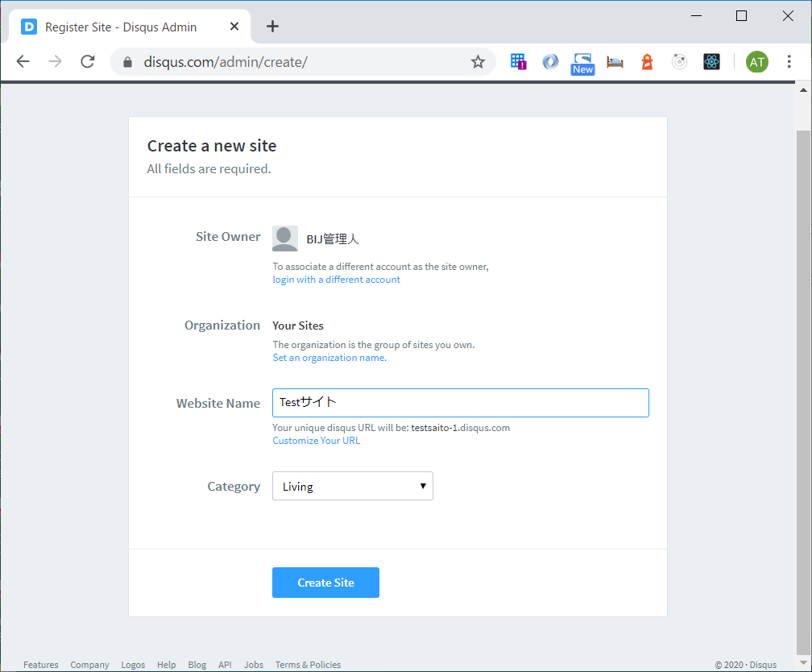Open Jobs footer link
The image size is (812, 672).
click(254, 664)
